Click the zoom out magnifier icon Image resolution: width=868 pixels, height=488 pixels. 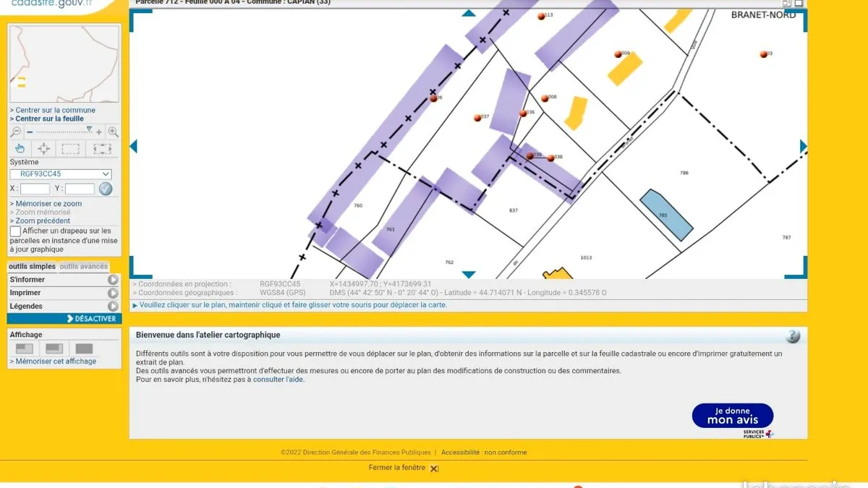pyautogui.click(x=16, y=132)
